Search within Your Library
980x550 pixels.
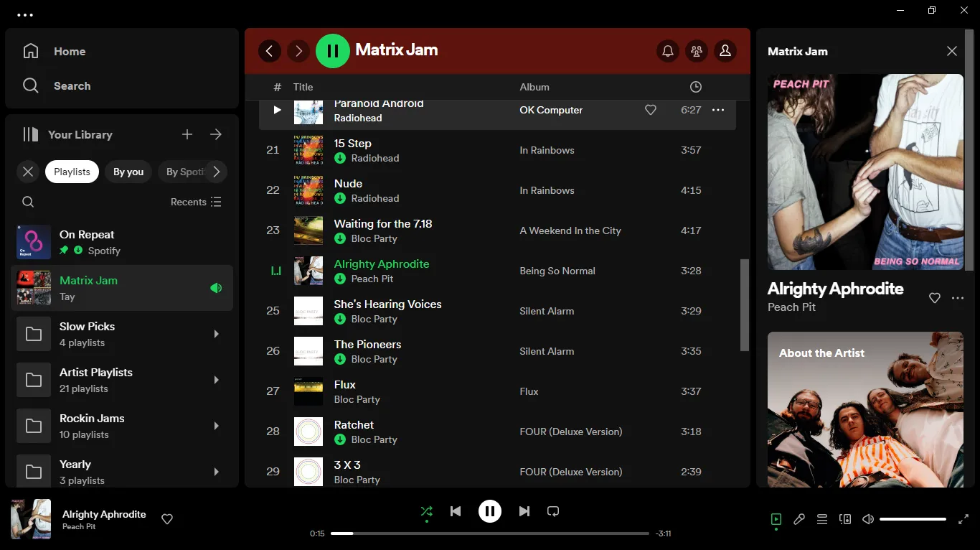[x=28, y=202]
